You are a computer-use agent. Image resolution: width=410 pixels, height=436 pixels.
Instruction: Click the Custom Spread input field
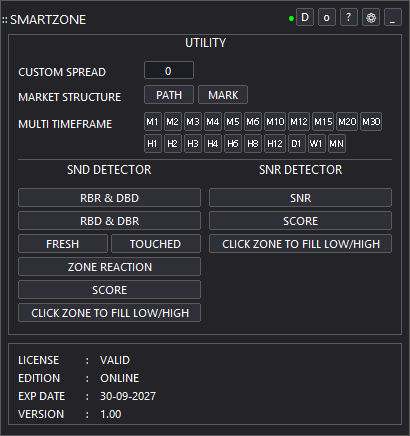tap(169, 70)
